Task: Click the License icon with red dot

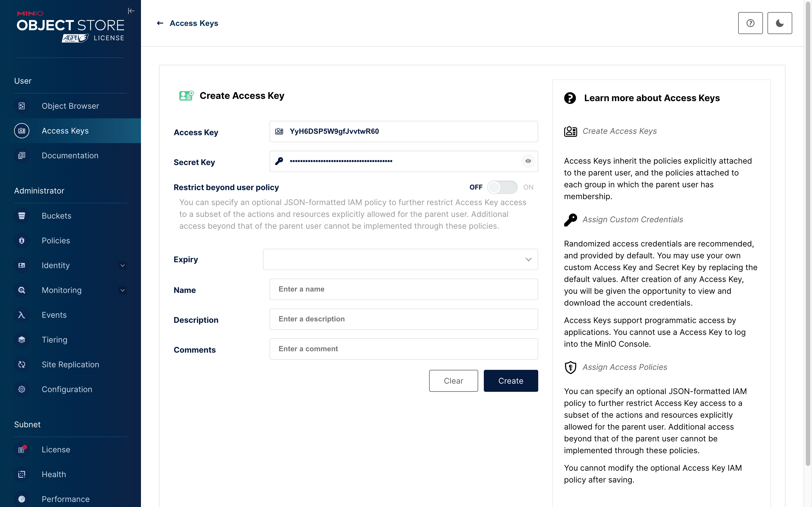Action: click(22, 450)
